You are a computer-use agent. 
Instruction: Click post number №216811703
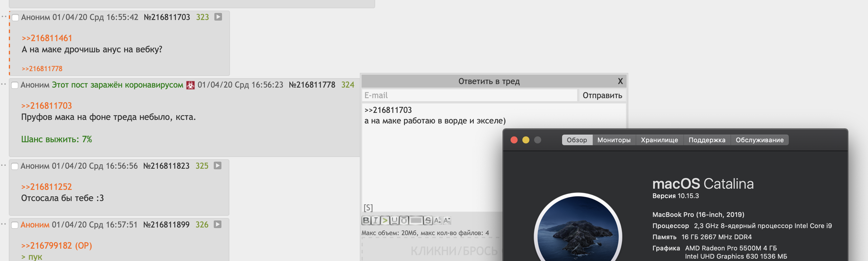pyautogui.click(x=167, y=17)
